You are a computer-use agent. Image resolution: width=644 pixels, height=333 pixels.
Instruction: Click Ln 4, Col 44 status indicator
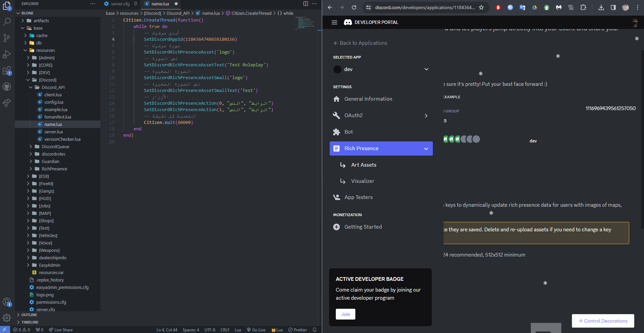point(167,330)
